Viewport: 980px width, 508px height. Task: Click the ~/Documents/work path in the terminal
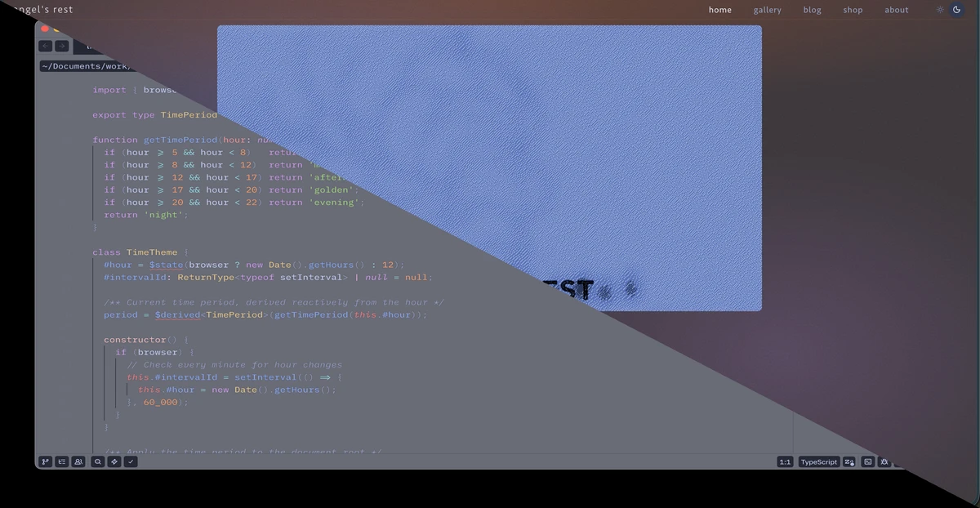[86, 65]
